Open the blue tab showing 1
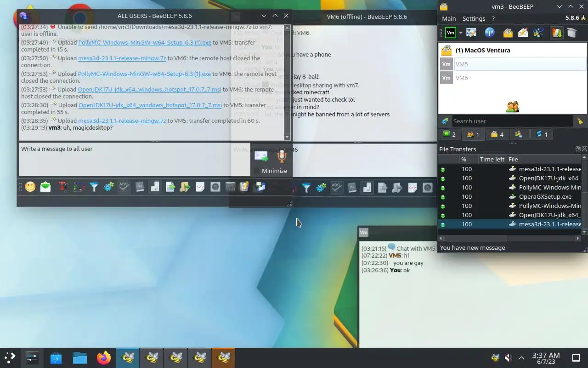Viewport: 588px width, 368px height. pyautogui.click(x=542, y=134)
